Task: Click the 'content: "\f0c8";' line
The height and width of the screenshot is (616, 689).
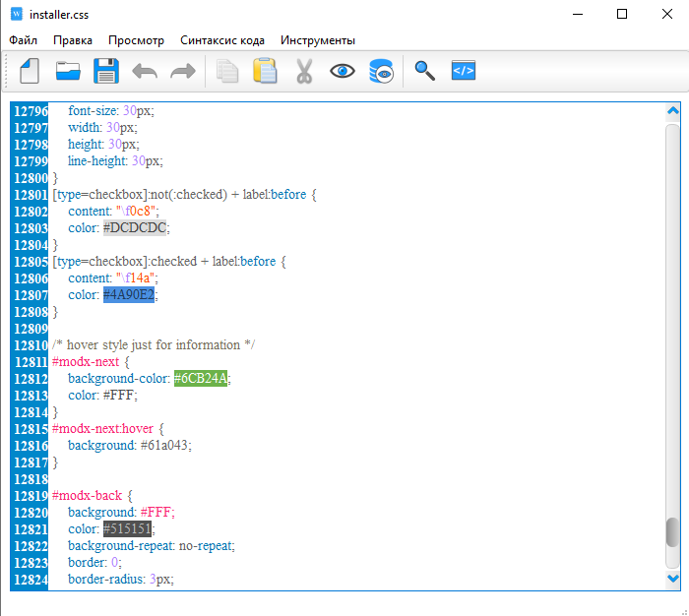Action: (x=114, y=211)
